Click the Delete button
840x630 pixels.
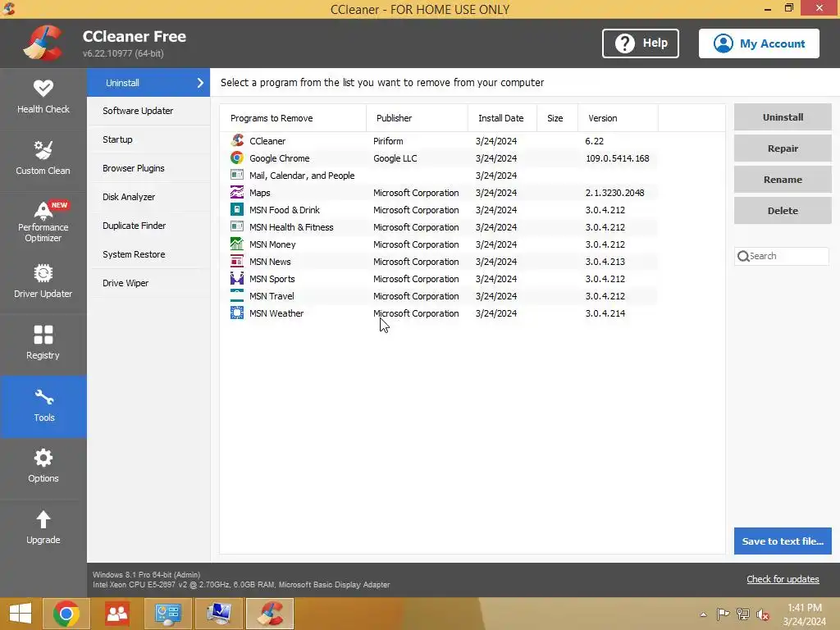click(783, 211)
